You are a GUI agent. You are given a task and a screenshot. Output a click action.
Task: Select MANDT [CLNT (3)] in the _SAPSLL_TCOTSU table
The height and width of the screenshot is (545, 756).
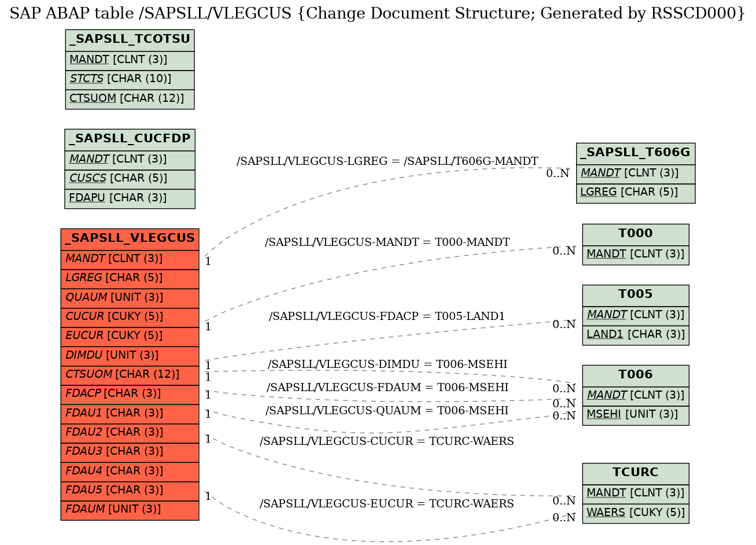point(130,60)
